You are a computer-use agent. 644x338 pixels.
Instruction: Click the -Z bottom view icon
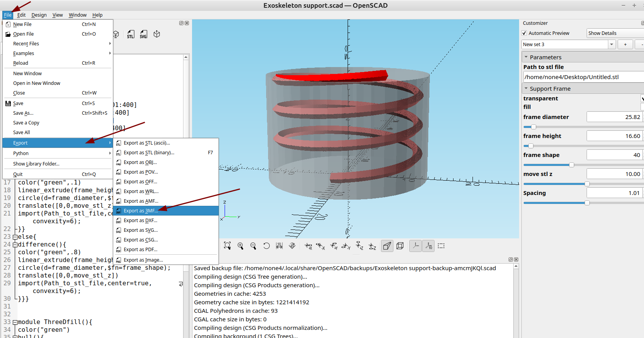point(372,246)
